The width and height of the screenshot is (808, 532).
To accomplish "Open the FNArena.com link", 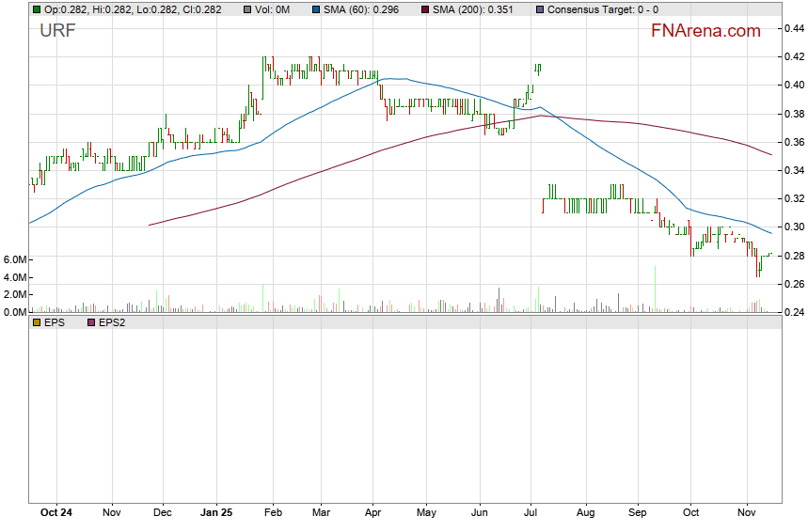I will click(705, 31).
